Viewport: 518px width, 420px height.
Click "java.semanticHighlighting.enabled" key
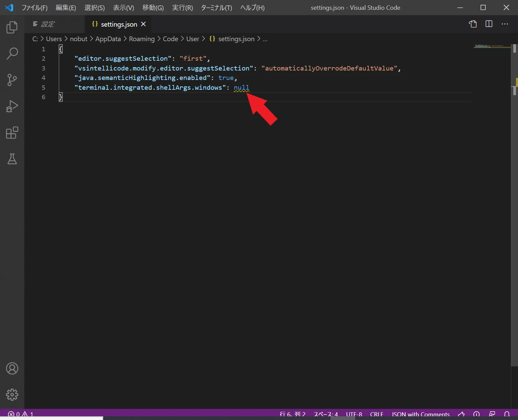pos(142,78)
